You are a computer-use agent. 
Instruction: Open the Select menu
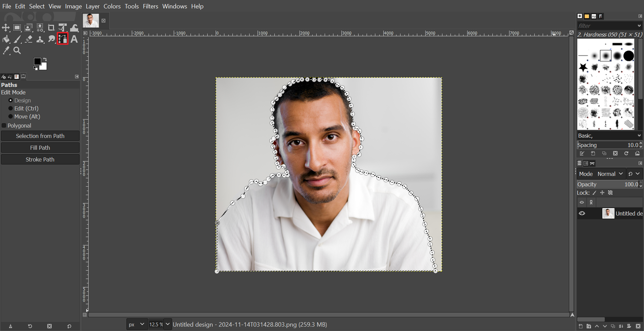(37, 6)
